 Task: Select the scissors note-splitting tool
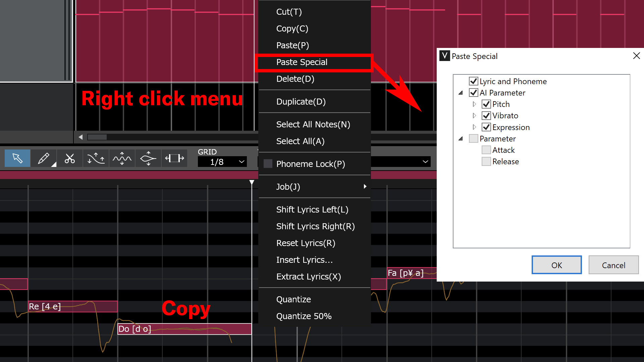(x=69, y=158)
